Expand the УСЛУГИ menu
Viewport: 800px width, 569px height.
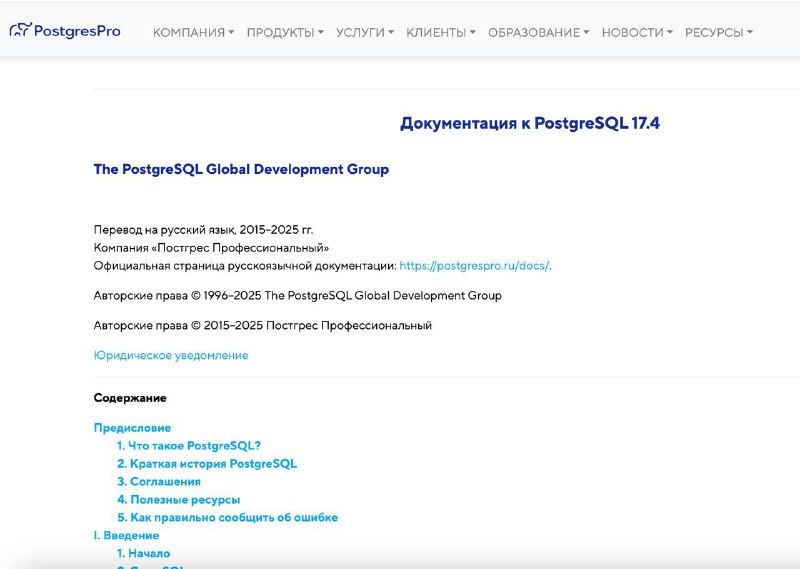(365, 32)
